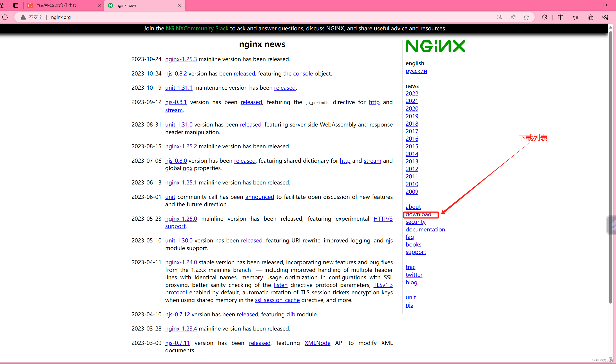Click the browser refresh icon

[x=5, y=17]
